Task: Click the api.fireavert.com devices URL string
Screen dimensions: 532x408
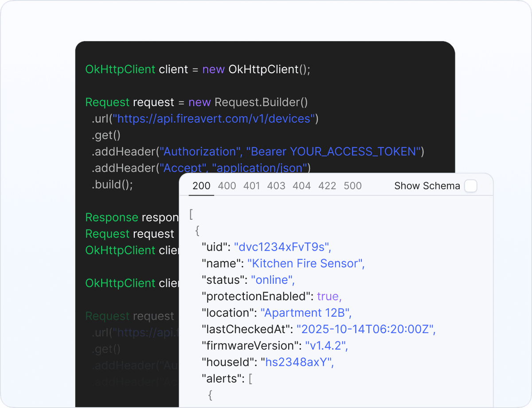Action: 215,119
